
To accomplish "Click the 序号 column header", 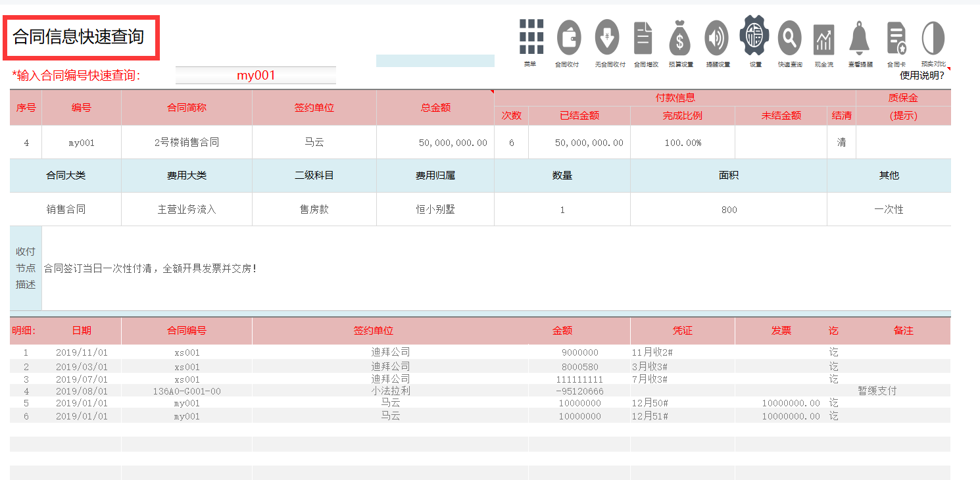I will 26,107.
